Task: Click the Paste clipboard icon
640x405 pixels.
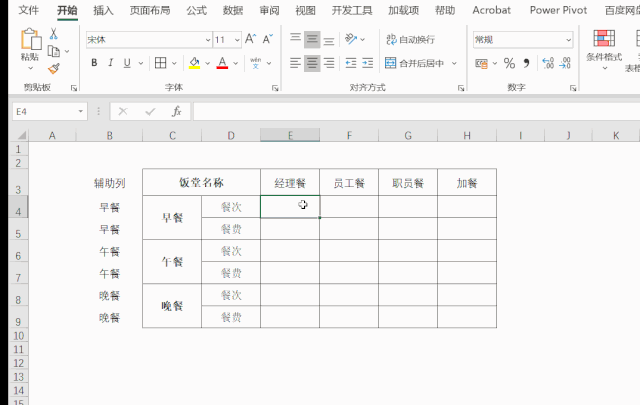Action: click(x=31, y=39)
